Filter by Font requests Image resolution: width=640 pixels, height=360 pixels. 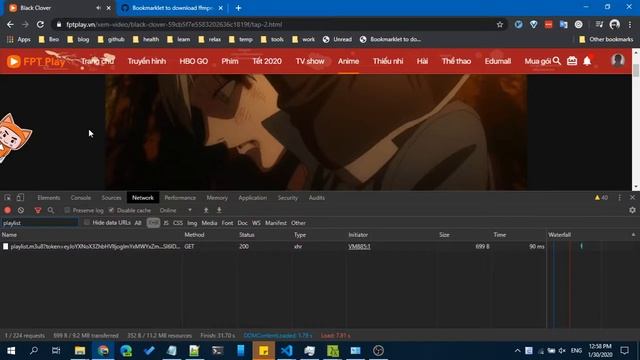[227, 223]
